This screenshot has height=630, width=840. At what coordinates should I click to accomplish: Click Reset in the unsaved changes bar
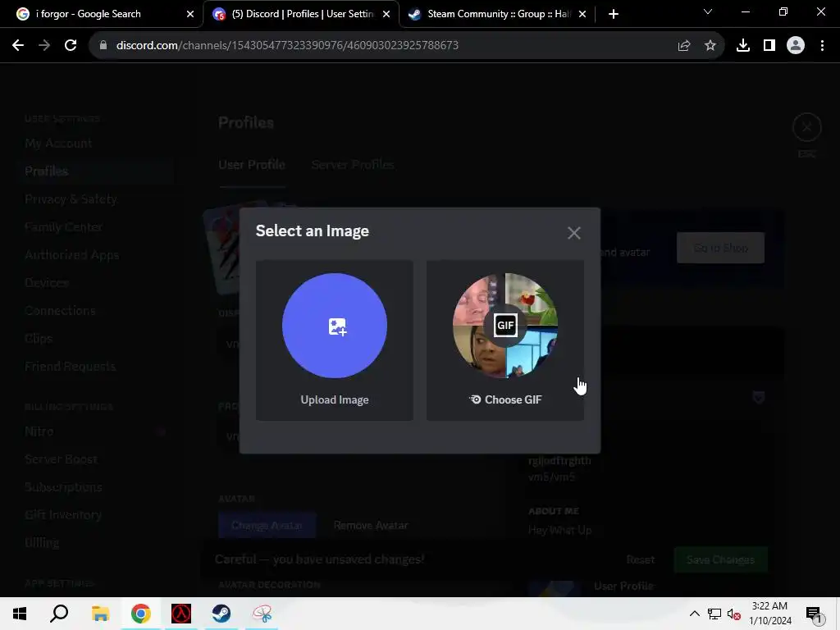click(x=641, y=559)
